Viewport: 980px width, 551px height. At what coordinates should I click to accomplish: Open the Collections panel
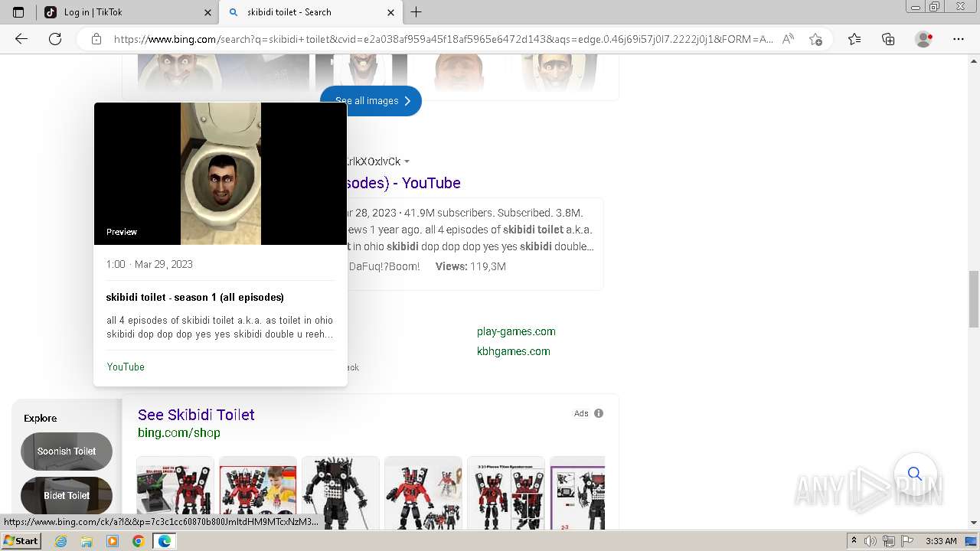[x=888, y=39]
